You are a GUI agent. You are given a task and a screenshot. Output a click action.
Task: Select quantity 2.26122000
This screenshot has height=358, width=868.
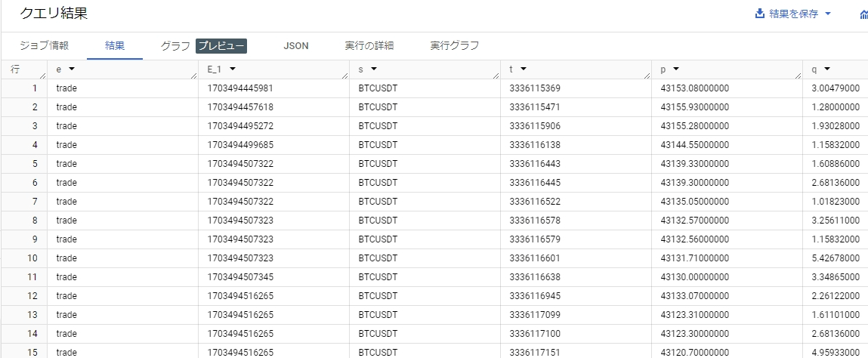[x=836, y=295]
